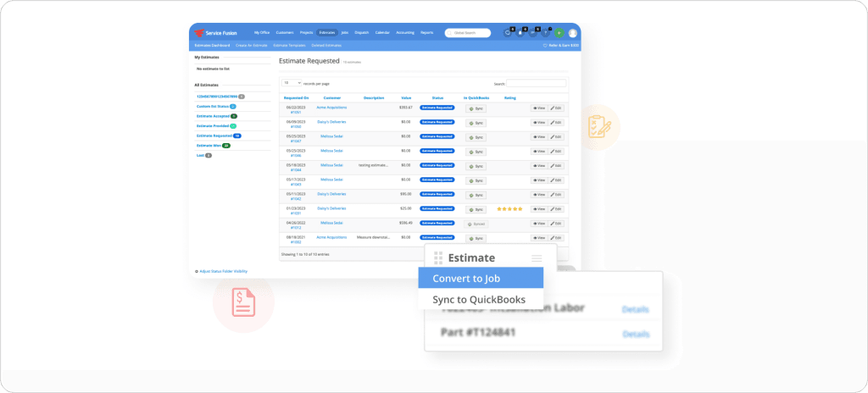Click the gear icon by Adjust Status Folder Visibility
This screenshot has height=393, width=868.
[x=197, y=271]
